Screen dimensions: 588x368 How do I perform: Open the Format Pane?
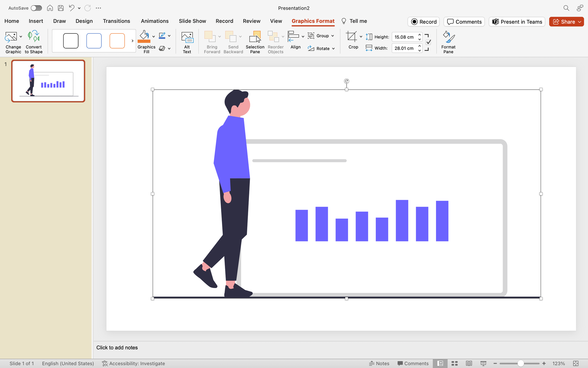tap(448, 42)
